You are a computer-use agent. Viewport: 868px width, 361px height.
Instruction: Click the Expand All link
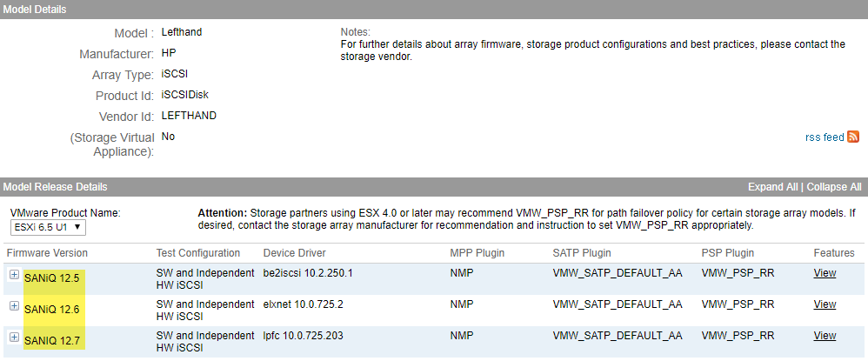coord(772,187)
